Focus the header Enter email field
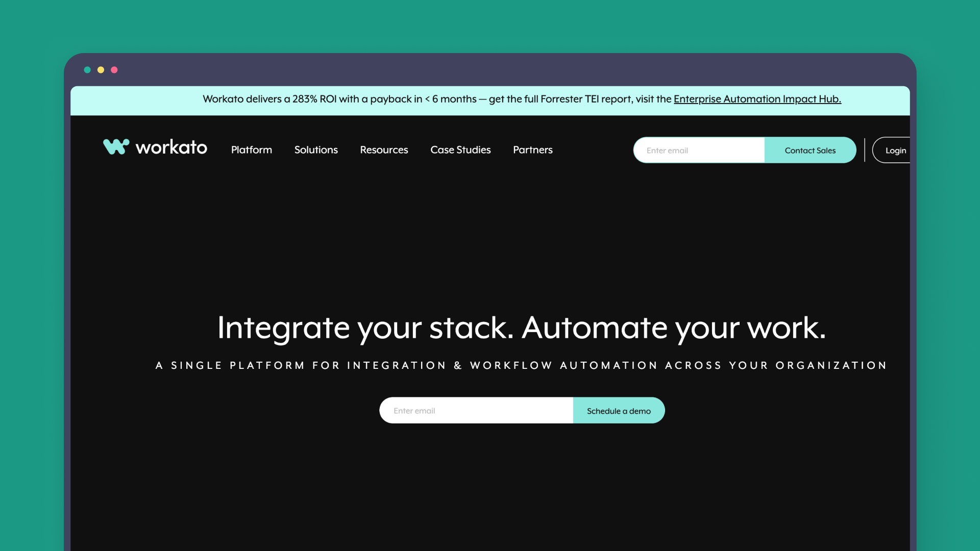 (x=699, y=151)
